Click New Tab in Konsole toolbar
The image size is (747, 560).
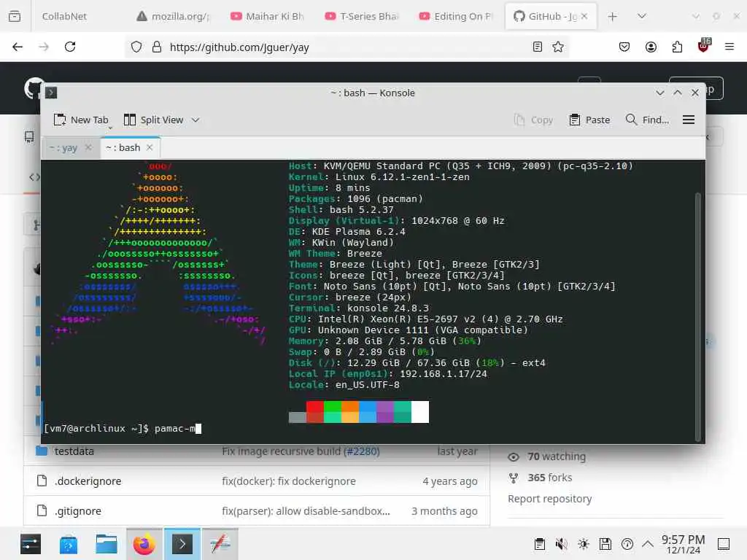click(x=81, y=120)
